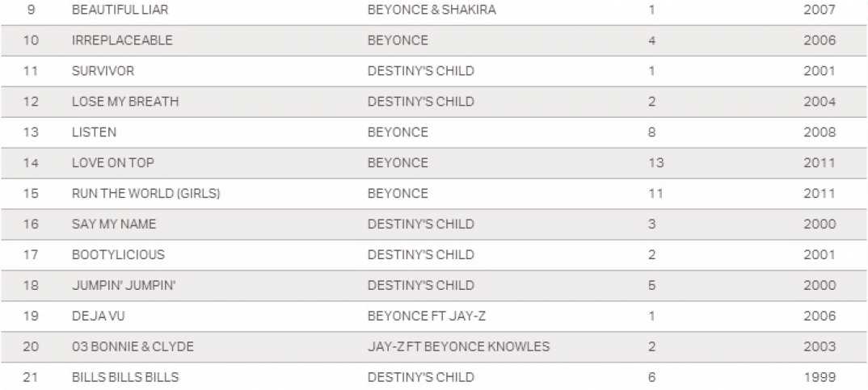Open the BOOTYLICIOUS song entry
The image size is (868, 390).
click(118, 254)
